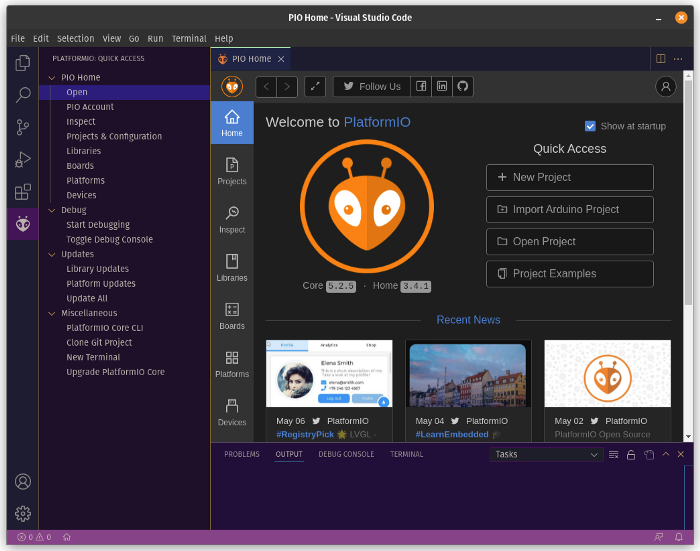Viewport: 700px width, 551px height.
Task: Open Run and Debug view icon
Action: [x=23, y=160]
